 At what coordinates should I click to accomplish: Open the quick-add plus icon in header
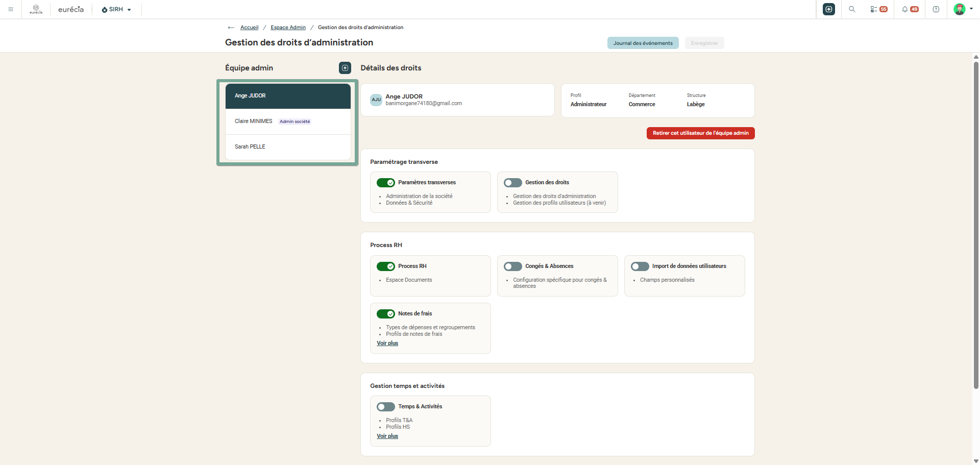(829, 9)
